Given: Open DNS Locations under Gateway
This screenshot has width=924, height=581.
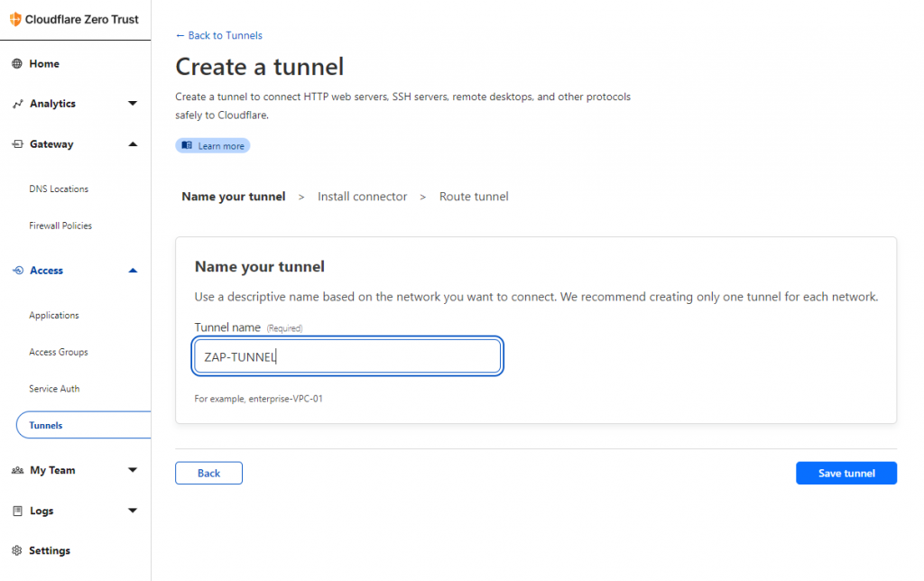Looking at the screenshot, I should (59, 189).
